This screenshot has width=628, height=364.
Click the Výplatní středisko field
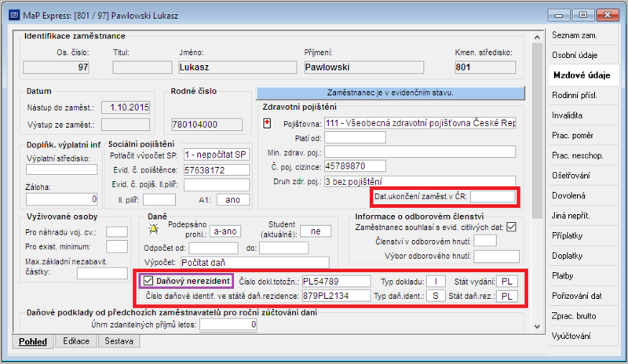[x=62, y=169]
